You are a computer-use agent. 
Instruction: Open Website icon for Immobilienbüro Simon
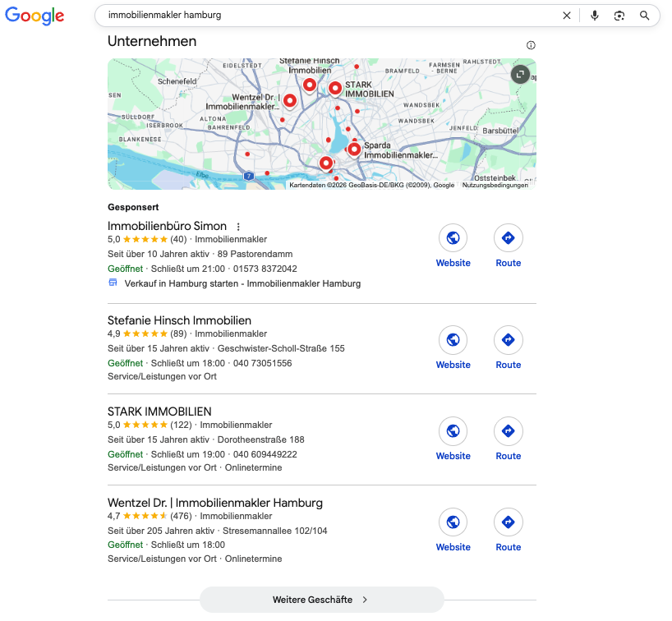[453, 238]
